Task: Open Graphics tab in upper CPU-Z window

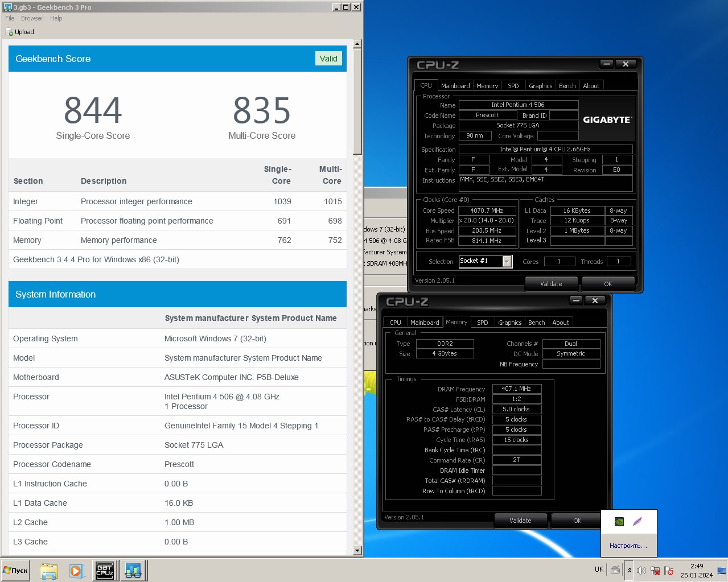Action: pyautogui.click(x=541, y=86)
